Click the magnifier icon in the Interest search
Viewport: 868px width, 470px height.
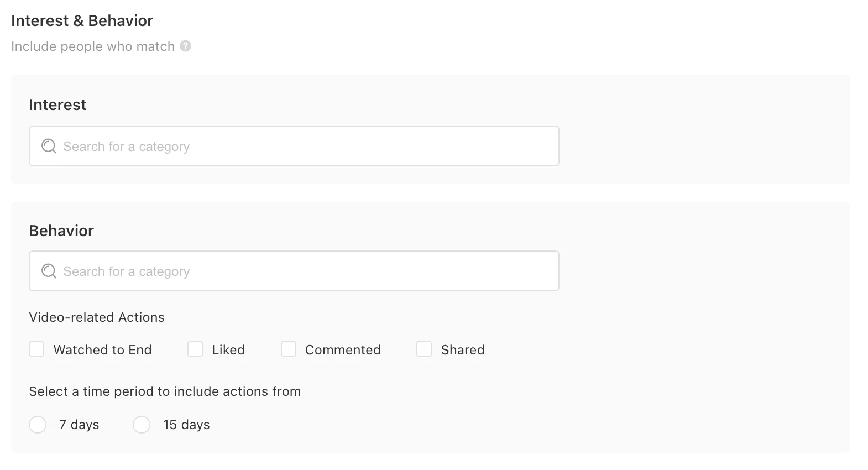[x=49, y=146]
